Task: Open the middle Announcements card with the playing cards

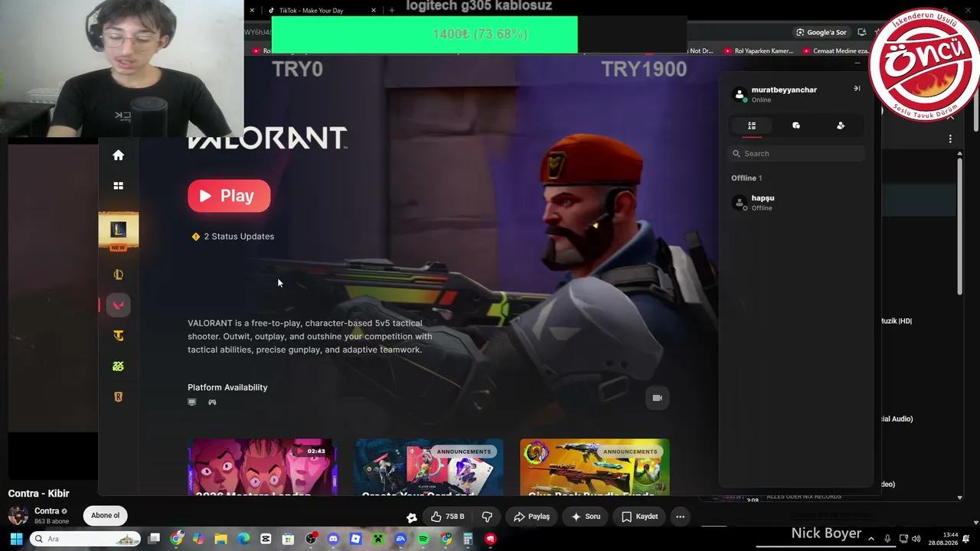Action: point(429,467)
